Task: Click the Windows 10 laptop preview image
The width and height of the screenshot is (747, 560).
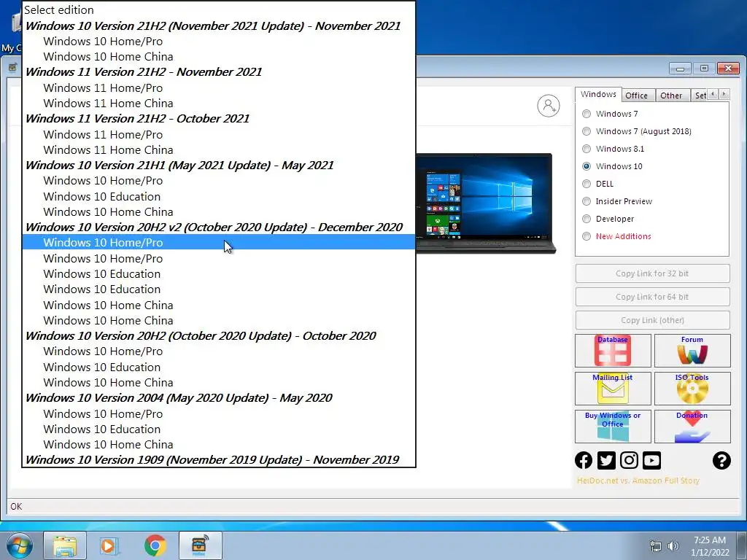Action: (486, 203)
